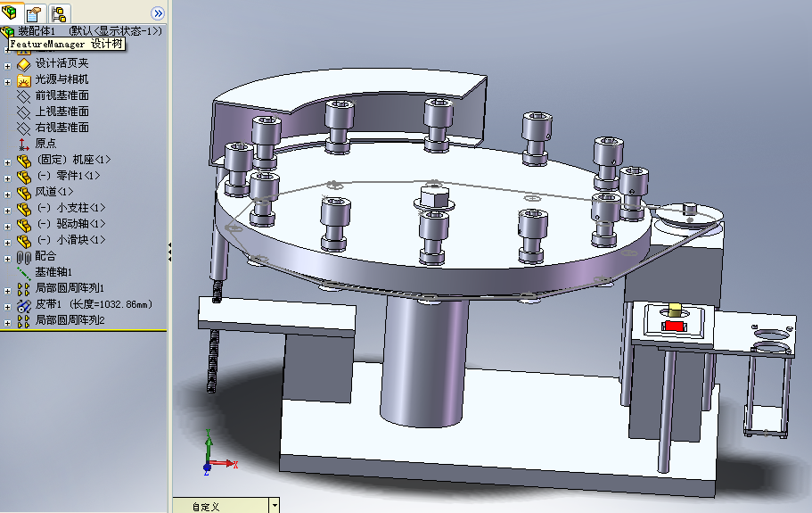
Task: Click the 局部圆周阵列2 pattern icon
Action: pos(24,321)
